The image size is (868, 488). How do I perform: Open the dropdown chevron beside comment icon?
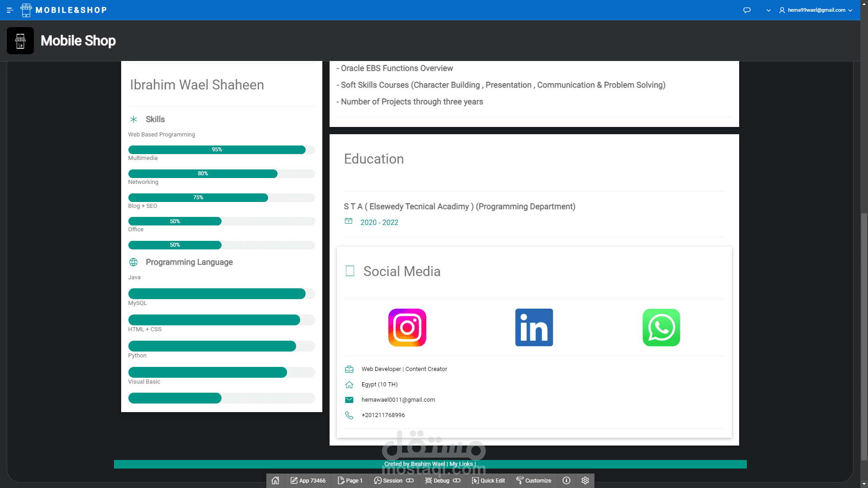point(768,10)
